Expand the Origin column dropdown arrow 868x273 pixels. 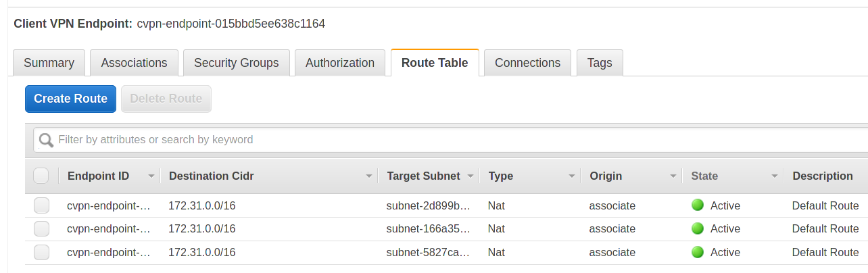tap(673, 176)
